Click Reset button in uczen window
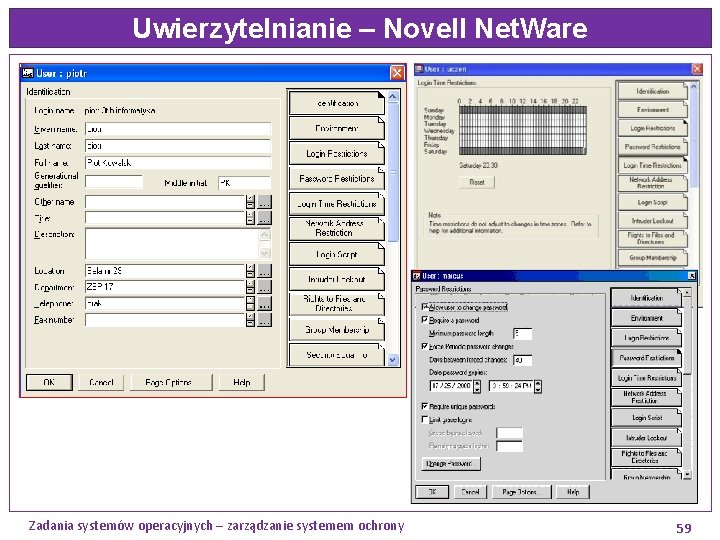This screenshot has width=720, height=540. 477,182
